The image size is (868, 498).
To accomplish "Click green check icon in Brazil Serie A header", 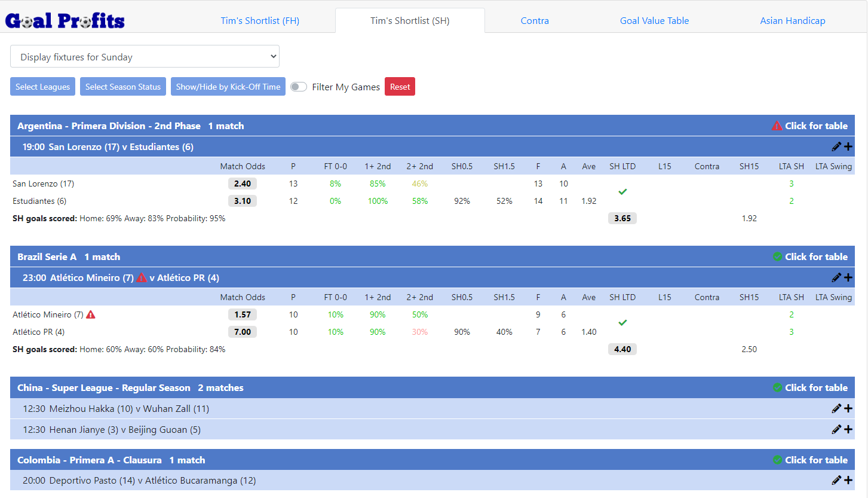I will click(777, 256).
